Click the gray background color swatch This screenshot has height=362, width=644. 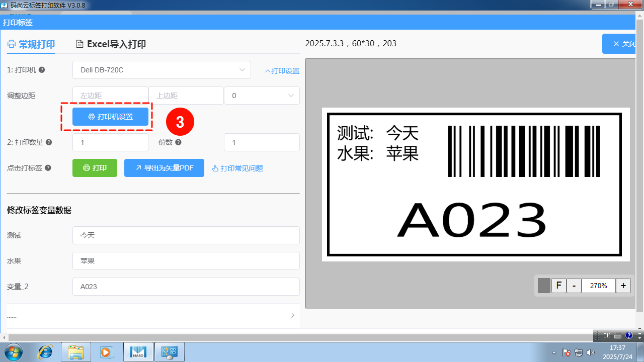tap(544, 286)
